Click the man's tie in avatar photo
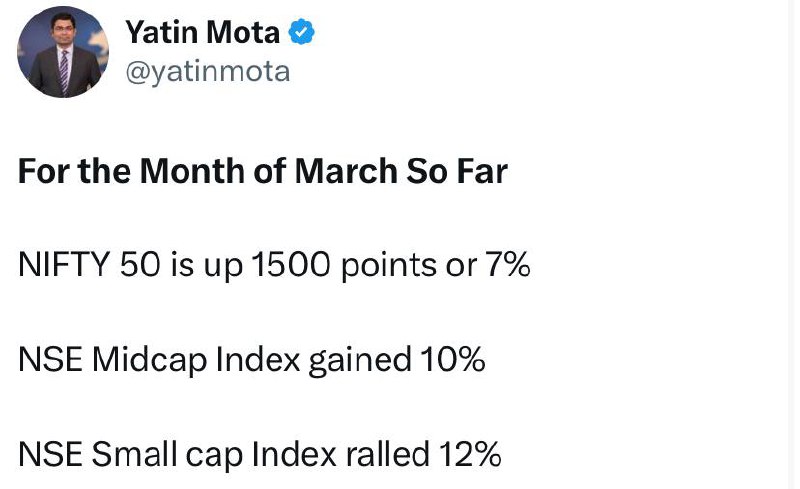The width and height of the screenshot is (800, 489). 64,71
